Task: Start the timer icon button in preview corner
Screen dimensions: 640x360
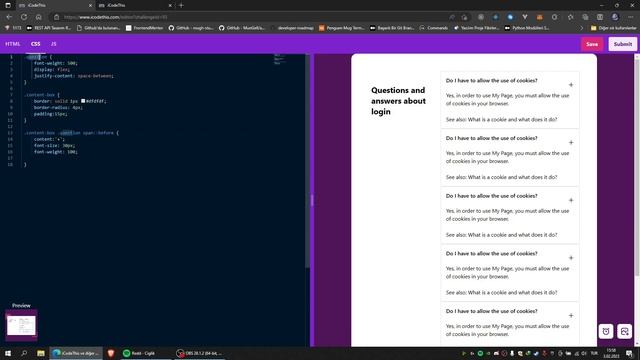Action: tap(606, 331)
